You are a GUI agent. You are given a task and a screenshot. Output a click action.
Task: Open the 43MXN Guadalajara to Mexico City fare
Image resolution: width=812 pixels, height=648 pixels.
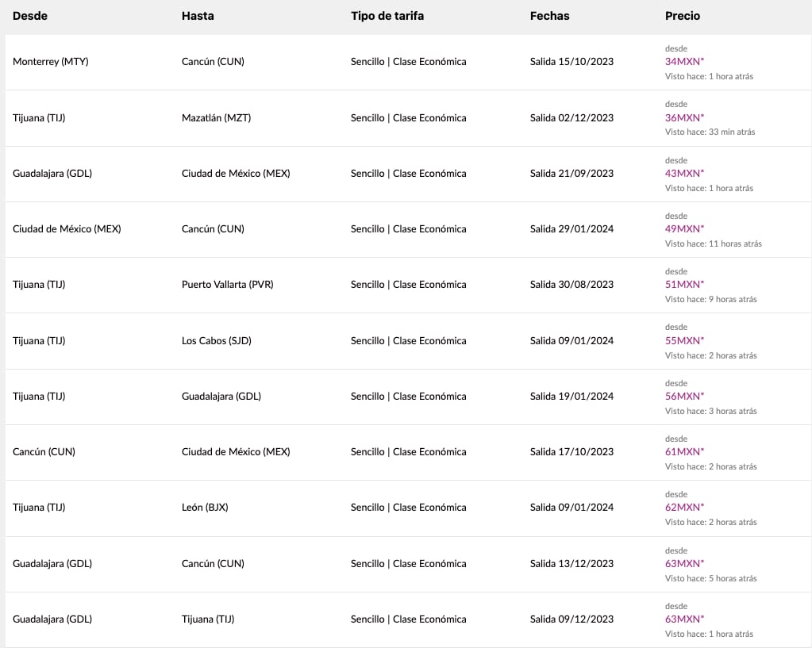[684, 173]
